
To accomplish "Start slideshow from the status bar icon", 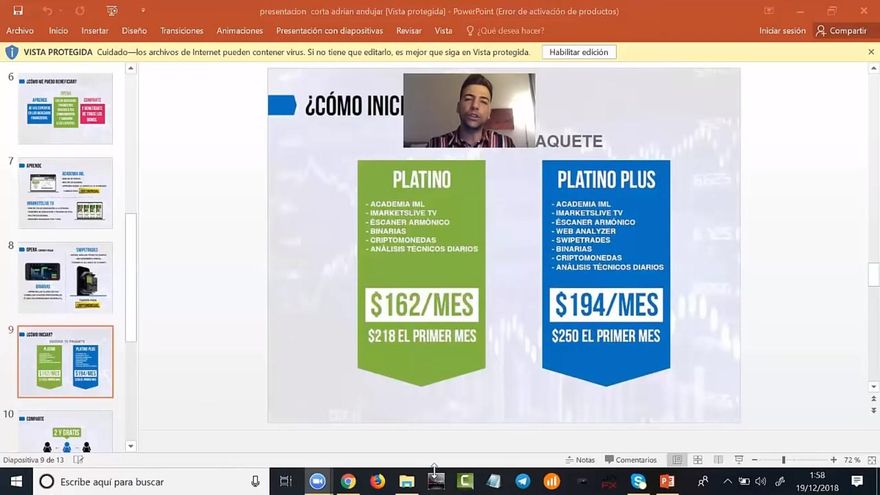I will point(738,460).
